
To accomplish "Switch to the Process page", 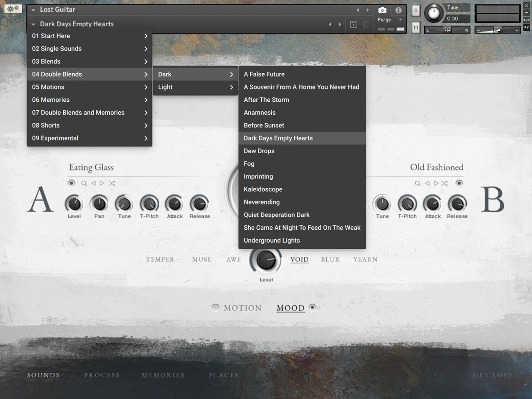I will tap(102, 375).
